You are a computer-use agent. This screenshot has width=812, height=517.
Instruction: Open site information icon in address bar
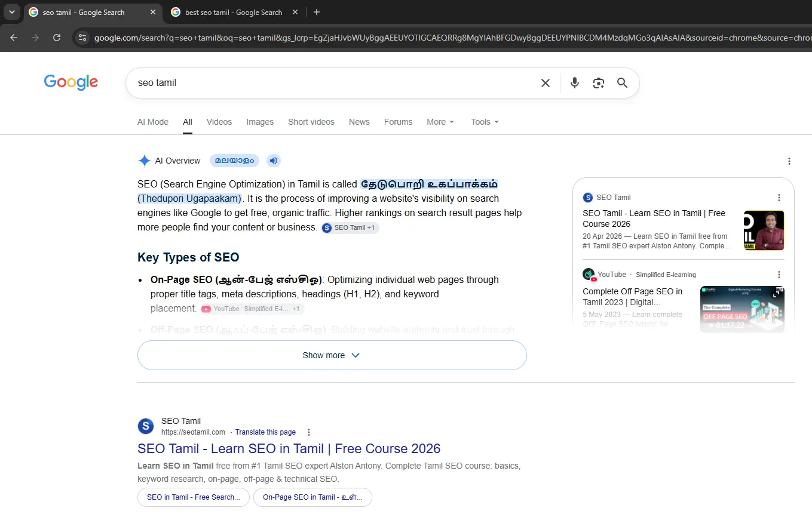(x=82, y=38)
